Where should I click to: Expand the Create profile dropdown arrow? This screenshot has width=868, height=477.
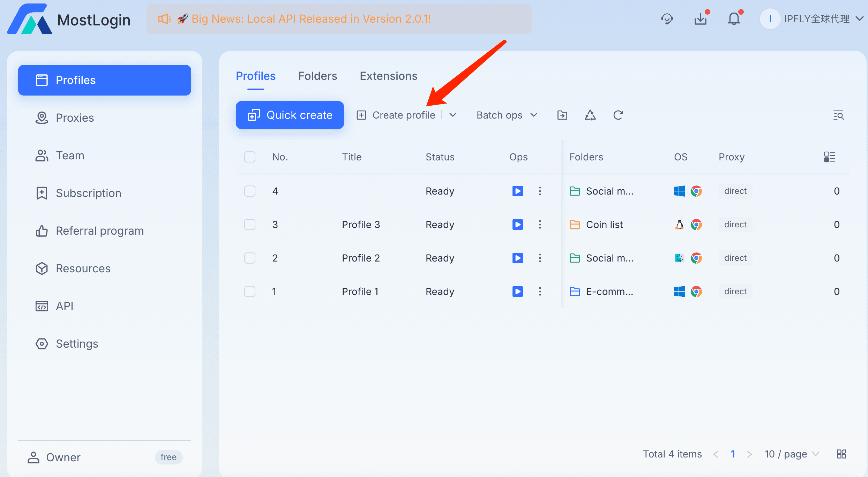tap(453, 115)
